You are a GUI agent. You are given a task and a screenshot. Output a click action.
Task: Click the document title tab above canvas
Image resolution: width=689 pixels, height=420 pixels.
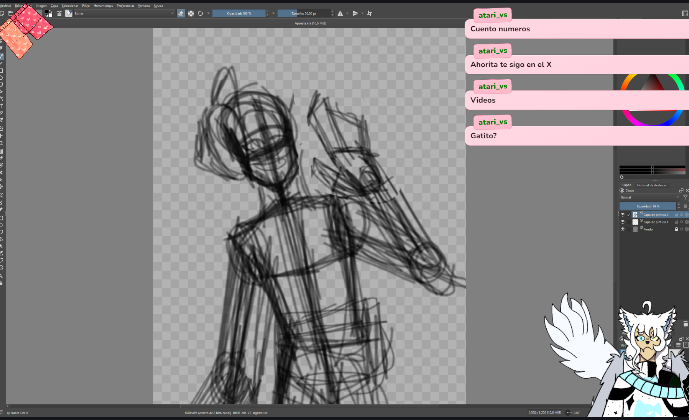click(310, 23)
